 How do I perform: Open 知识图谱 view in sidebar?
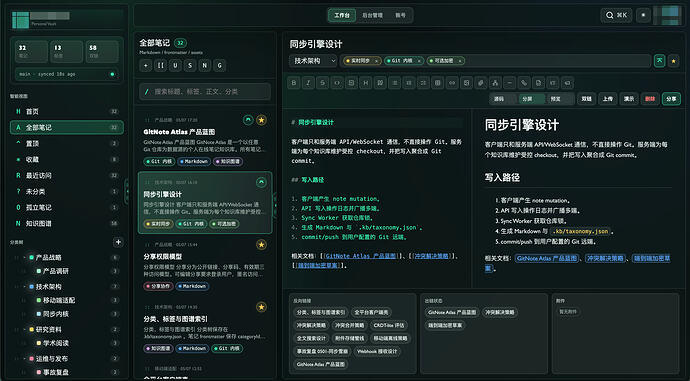pyautogui.click(x=66, y=223)
